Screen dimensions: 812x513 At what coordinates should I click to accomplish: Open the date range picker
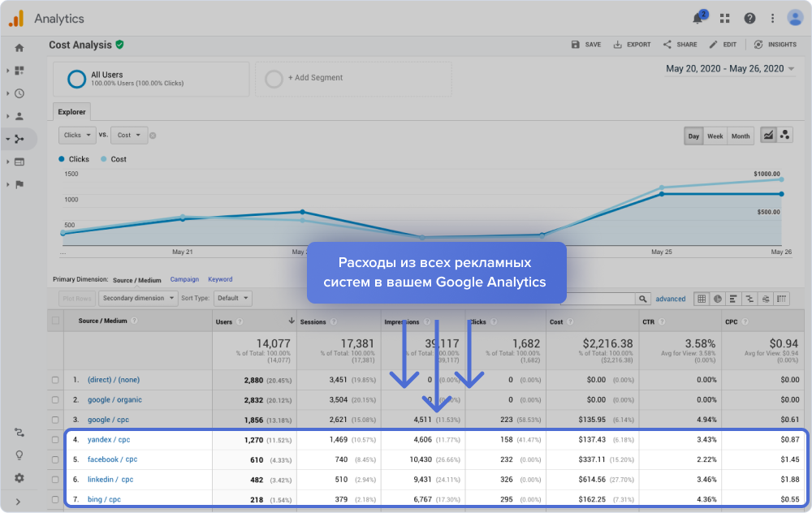click(730, 69)
